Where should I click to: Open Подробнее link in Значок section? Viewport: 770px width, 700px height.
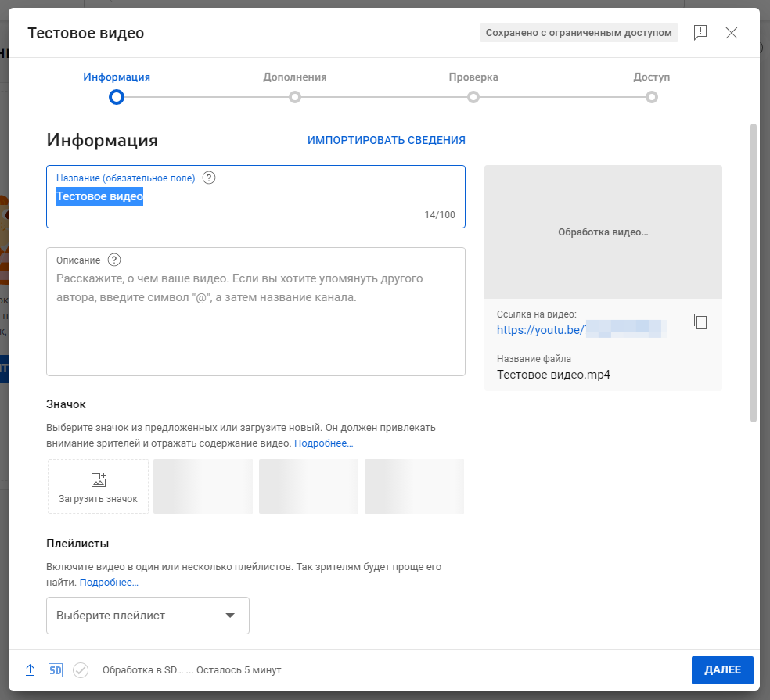(324, 443)
